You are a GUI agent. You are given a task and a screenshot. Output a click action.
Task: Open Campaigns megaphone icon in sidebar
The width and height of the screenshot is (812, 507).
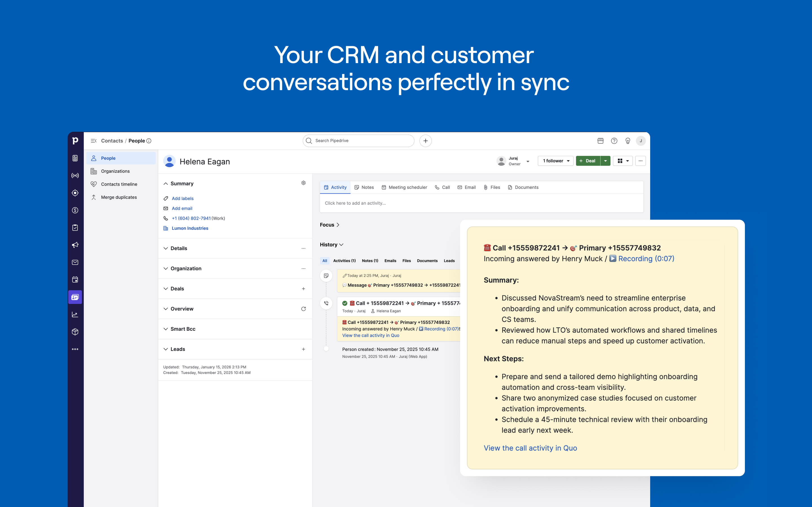(x=75, y=245)
